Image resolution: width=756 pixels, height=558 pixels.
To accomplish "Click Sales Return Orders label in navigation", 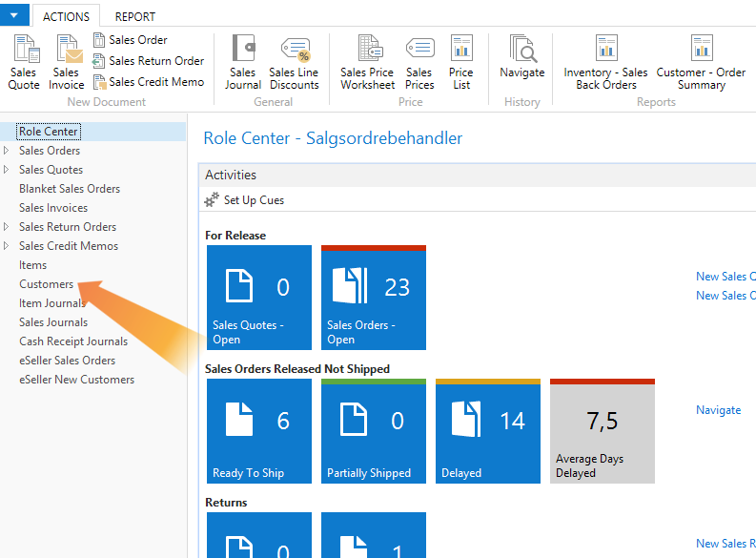I will pos(68,227).
